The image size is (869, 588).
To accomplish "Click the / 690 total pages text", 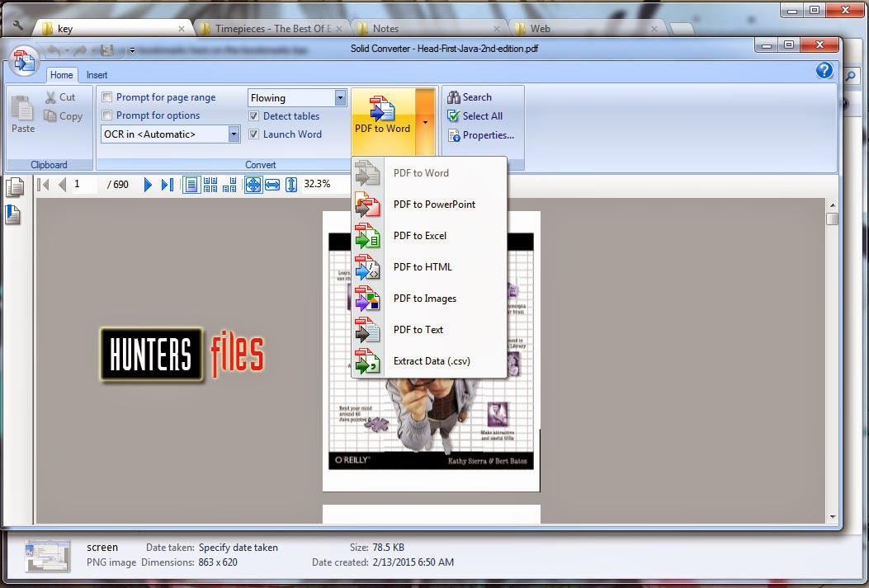I will (117, 185).
